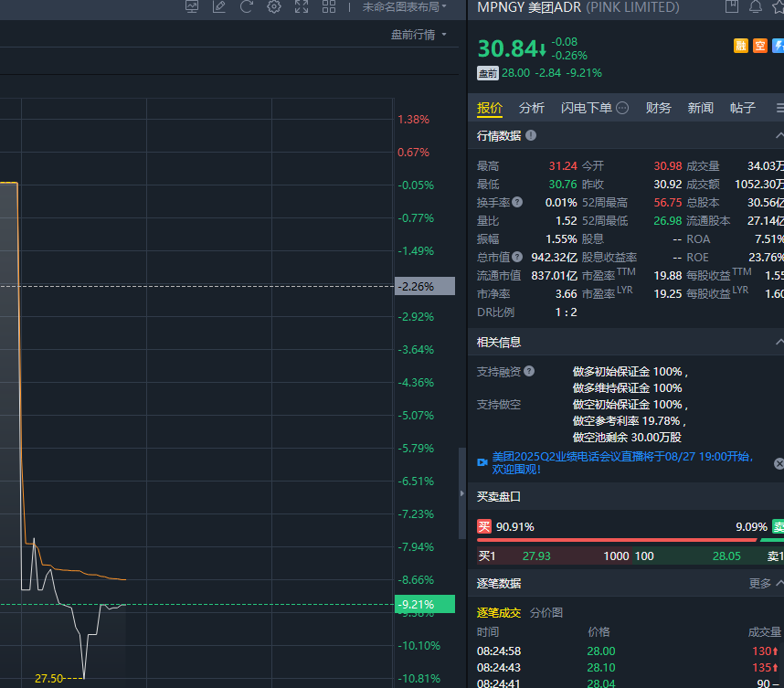This screenshot has height=688, width=784.
Task: Click the orange 融 margin badge
Action: (741, 46)
